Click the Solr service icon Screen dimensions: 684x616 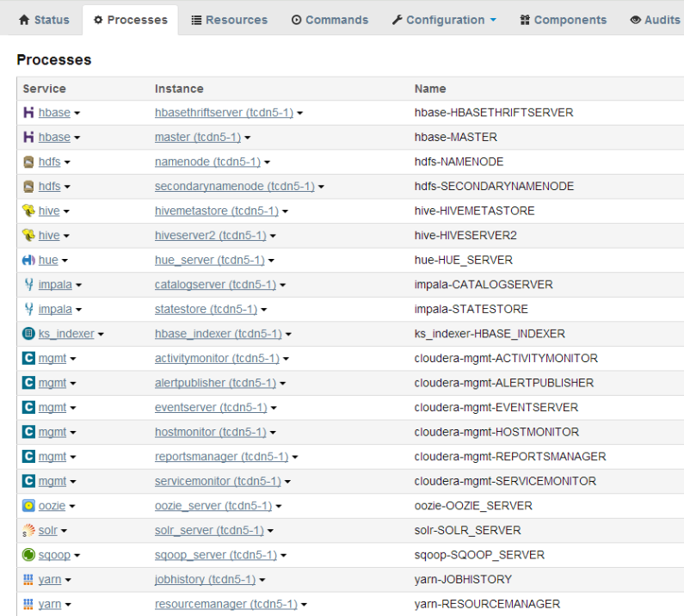(28, 531)
